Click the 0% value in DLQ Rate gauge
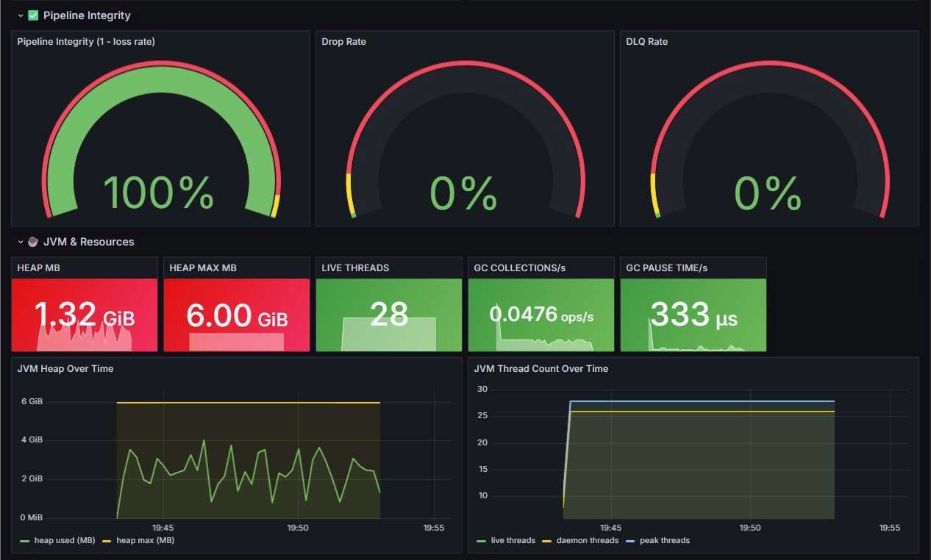 click(768, 193)
